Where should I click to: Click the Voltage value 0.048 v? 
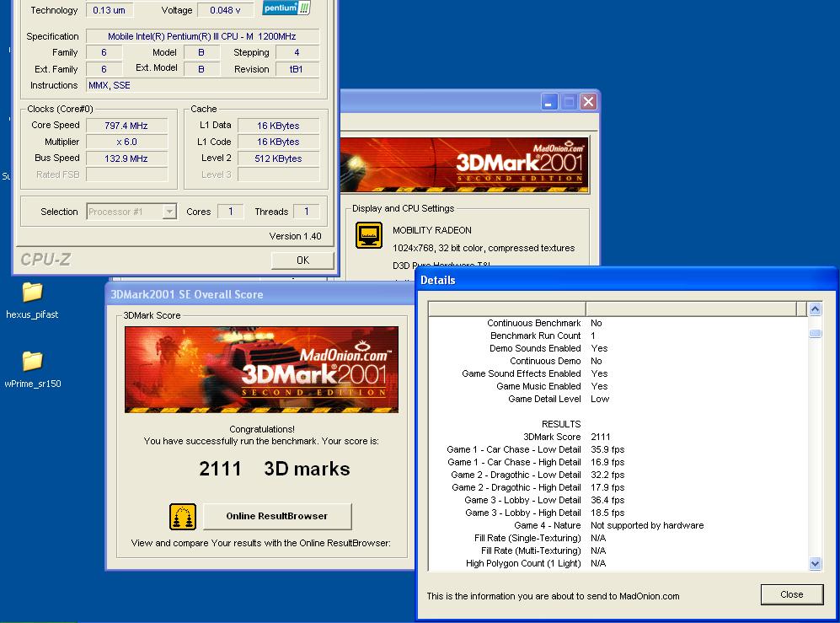pos(225,10)
